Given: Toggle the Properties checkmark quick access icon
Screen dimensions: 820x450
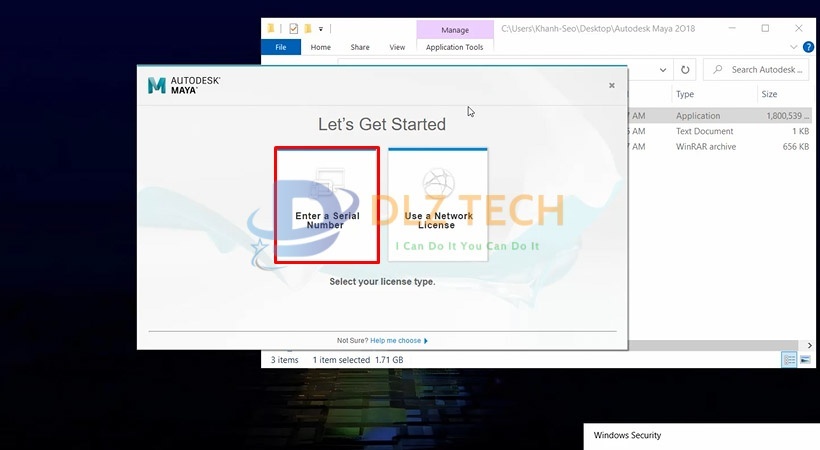Looking at the screenshot, I should 293,29.
